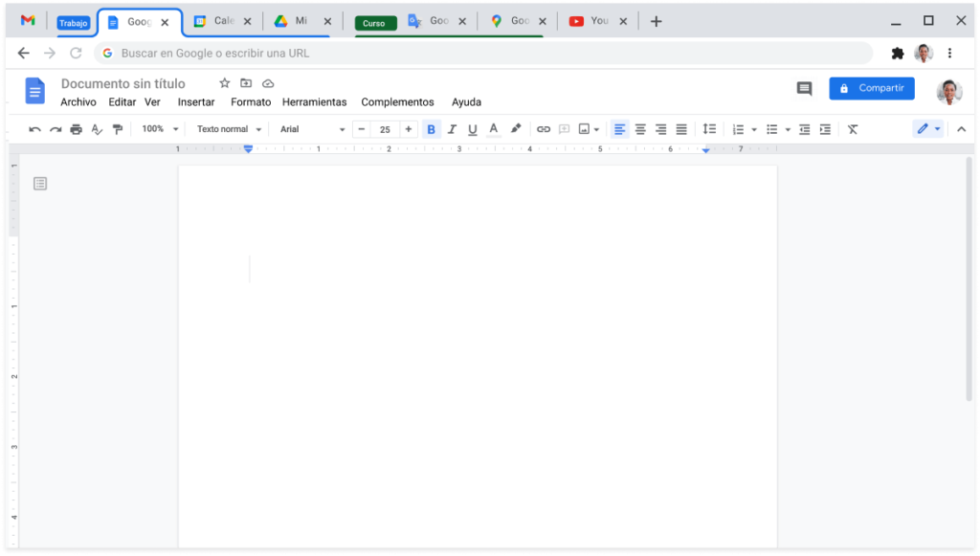
Task: Insert an image
Action: [x=584, y=128]
